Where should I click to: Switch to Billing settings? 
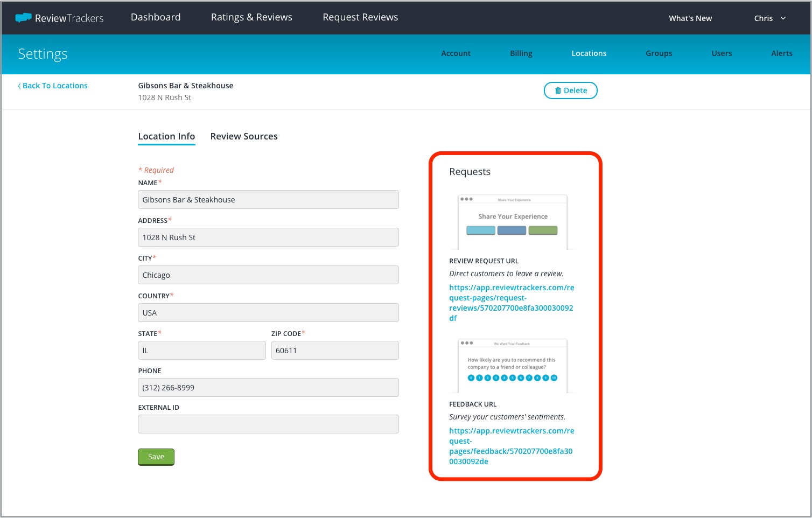coord(521,53)
